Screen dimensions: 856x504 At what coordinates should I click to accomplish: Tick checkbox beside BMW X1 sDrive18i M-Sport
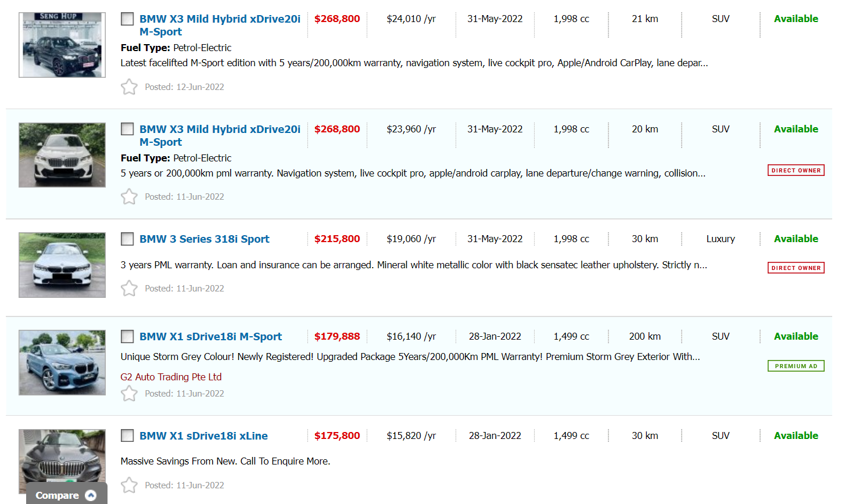click(x=127, y=336)
